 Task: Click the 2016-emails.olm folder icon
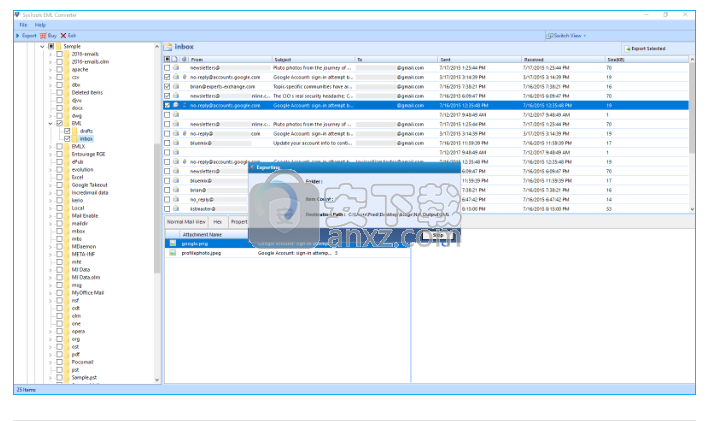(67, 62)
